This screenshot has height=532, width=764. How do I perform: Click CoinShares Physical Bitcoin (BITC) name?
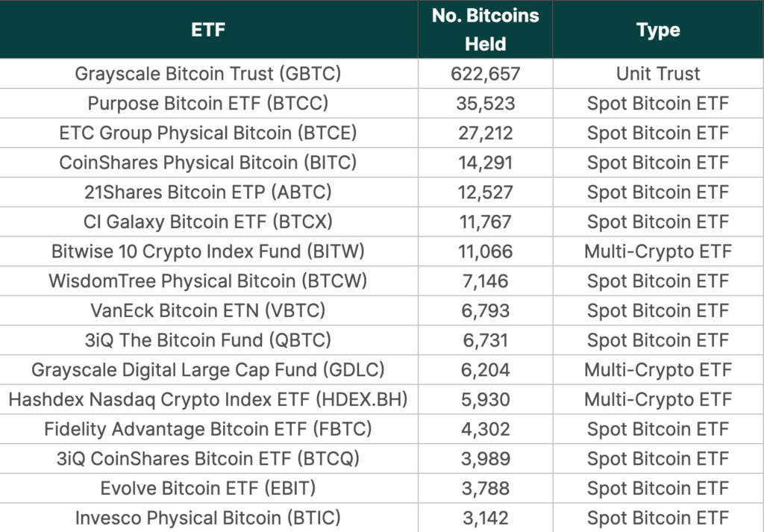pos(208,163)
